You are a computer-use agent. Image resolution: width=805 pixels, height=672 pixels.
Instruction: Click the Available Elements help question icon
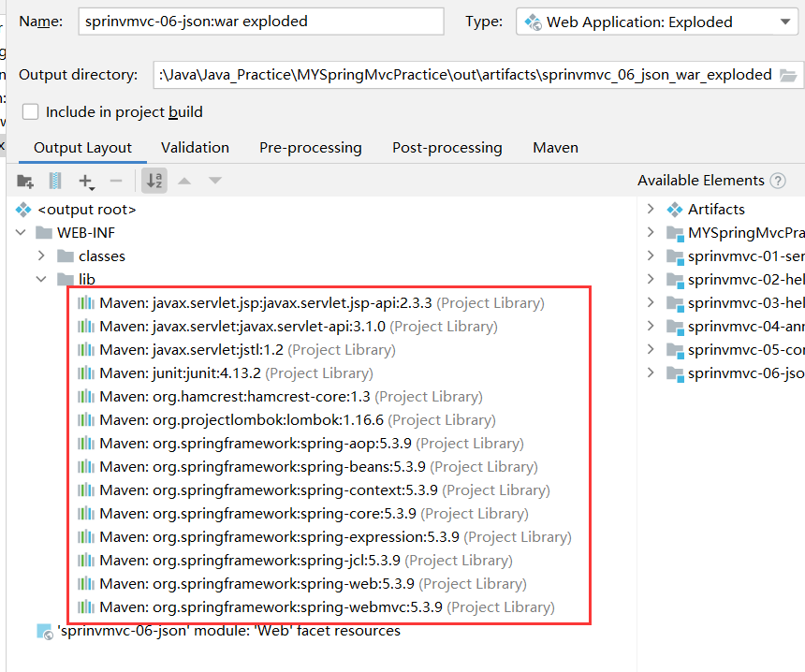[x=778, y=181]
